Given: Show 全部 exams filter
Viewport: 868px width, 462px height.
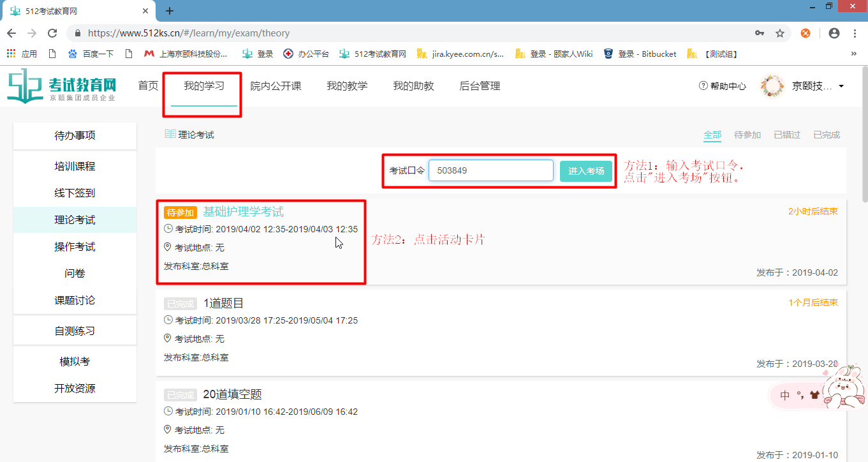Looking at the screenshot, I should click(x=712, y=135).
